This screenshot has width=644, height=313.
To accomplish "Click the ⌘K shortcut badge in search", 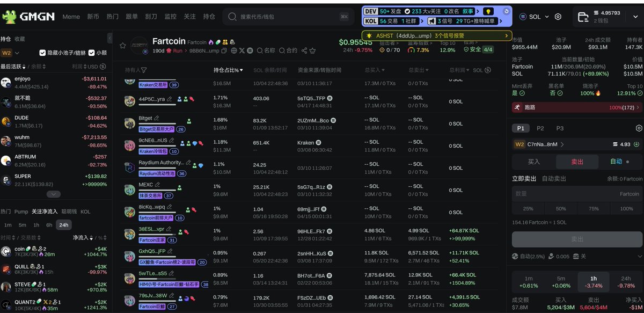I will 344,17.
